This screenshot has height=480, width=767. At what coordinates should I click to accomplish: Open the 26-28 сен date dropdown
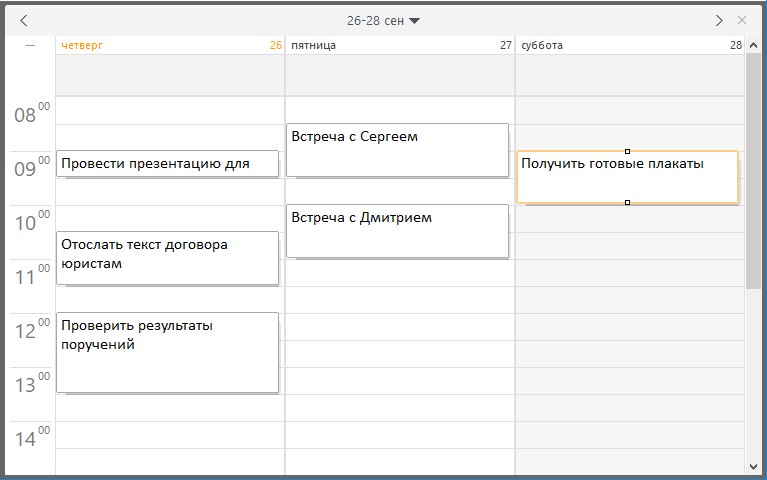pos(383,21)
